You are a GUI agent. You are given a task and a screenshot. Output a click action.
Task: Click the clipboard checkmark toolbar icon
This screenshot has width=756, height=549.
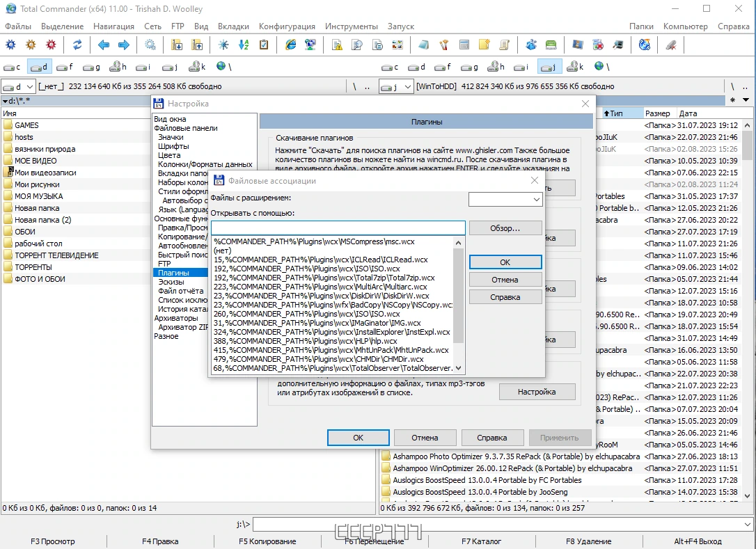pos(264,45)
